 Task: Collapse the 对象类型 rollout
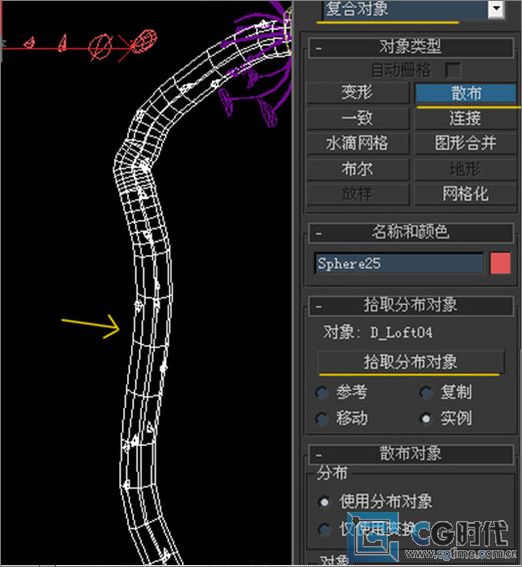411,47
